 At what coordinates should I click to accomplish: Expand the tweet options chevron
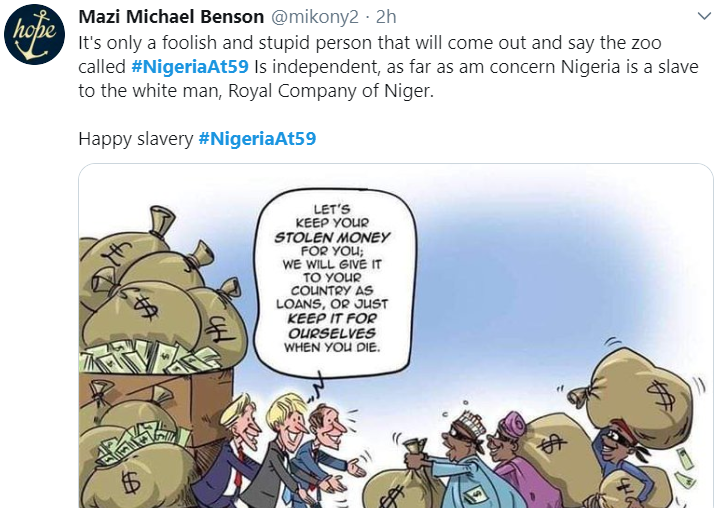[705, 17]
